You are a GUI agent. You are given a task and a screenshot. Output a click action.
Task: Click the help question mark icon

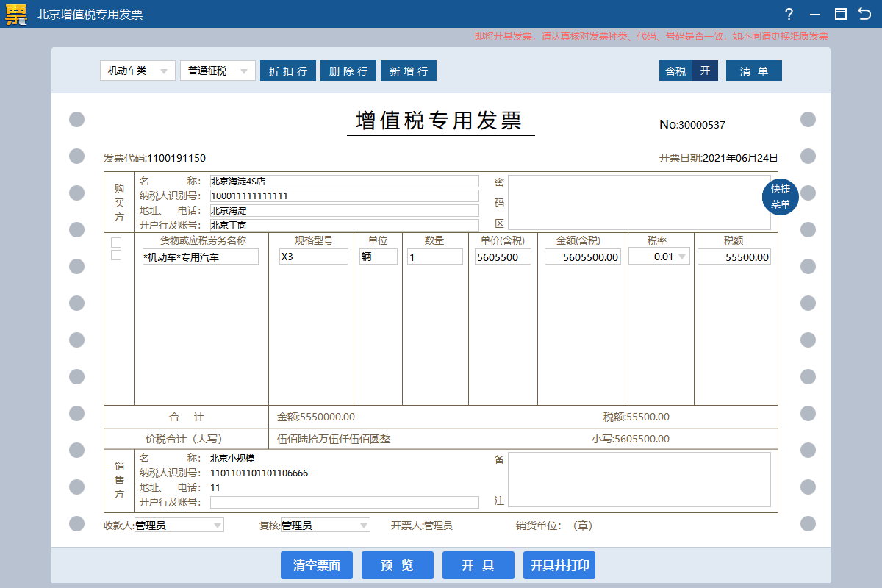pyautogui.click(x=789, y=14)
